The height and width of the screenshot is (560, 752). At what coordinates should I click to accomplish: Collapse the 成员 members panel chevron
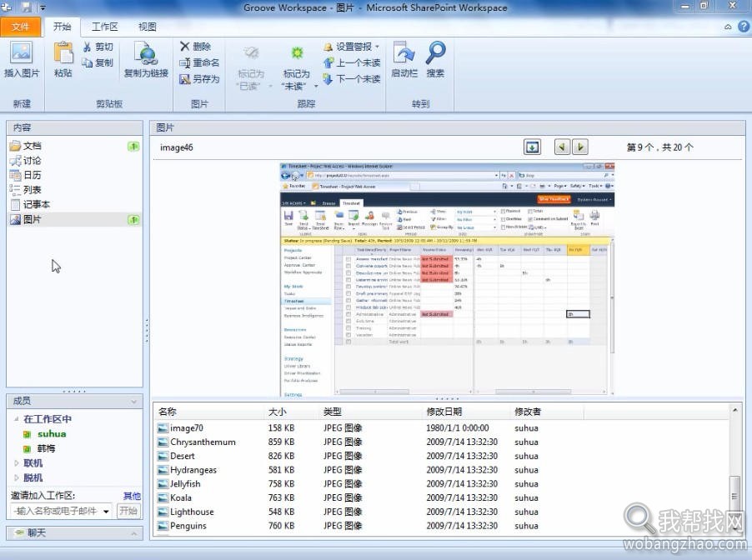click(x=133, y=402)
